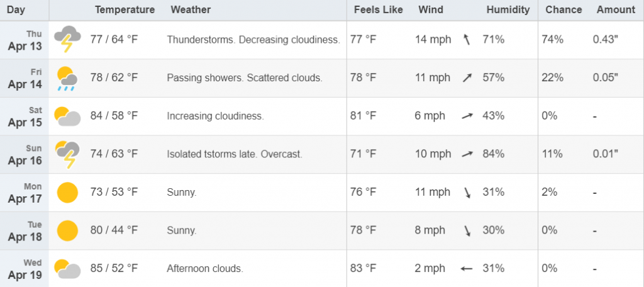Click the Amount column header
644x287 pixels.
pos(616,10)
